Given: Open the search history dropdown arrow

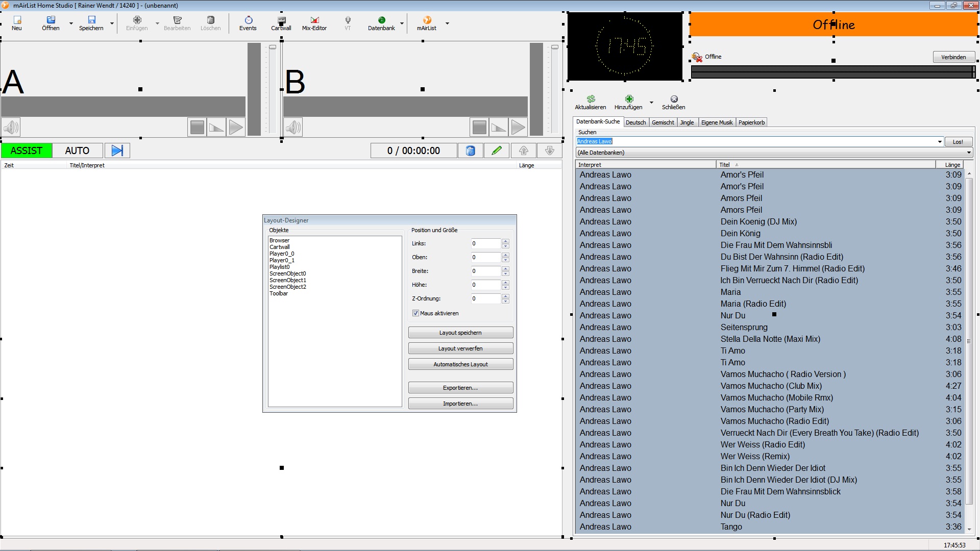Looking at the screenshot, I should click(x=940, y=142).
